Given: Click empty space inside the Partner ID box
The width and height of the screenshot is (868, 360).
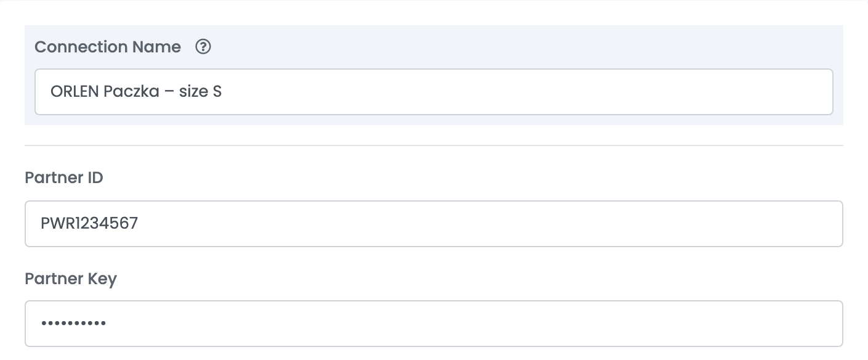Looking at the screenshot, I should pyautogui.click(x=492, y=224).
